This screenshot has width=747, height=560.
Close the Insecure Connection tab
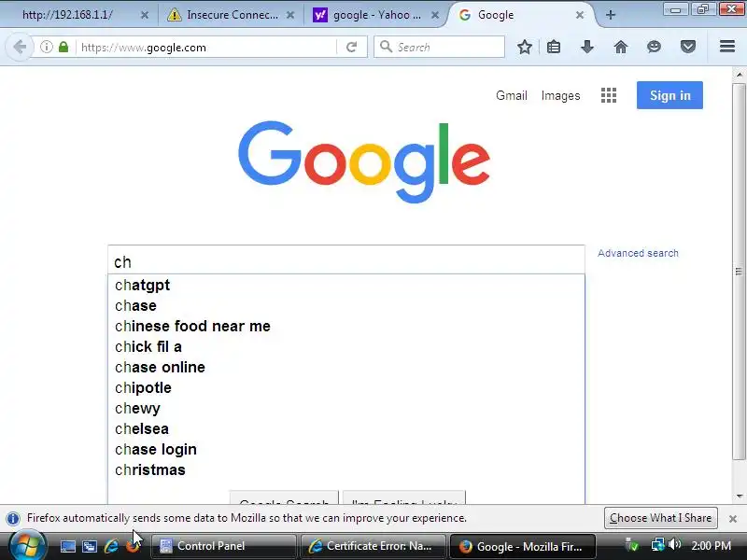coord(290,15)
